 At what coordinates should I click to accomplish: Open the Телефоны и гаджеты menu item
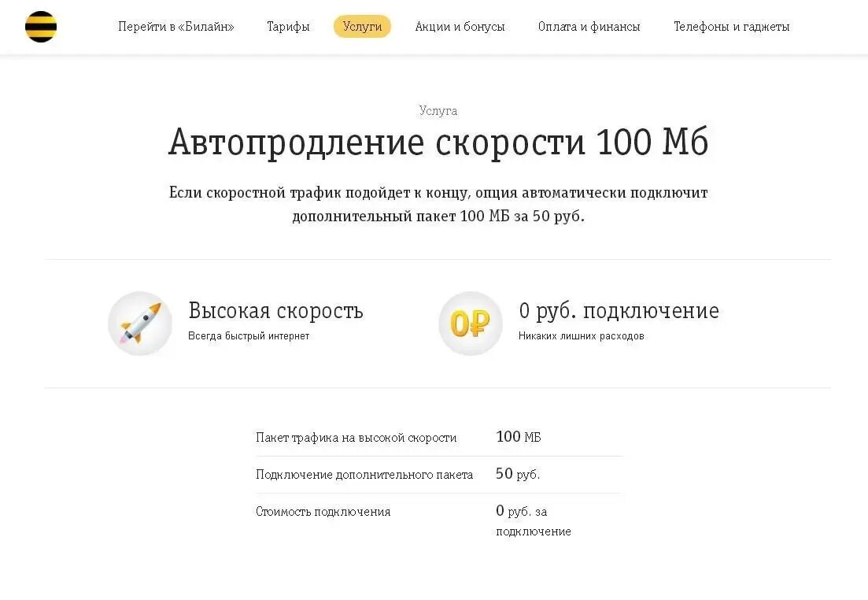tap(731, 27)
